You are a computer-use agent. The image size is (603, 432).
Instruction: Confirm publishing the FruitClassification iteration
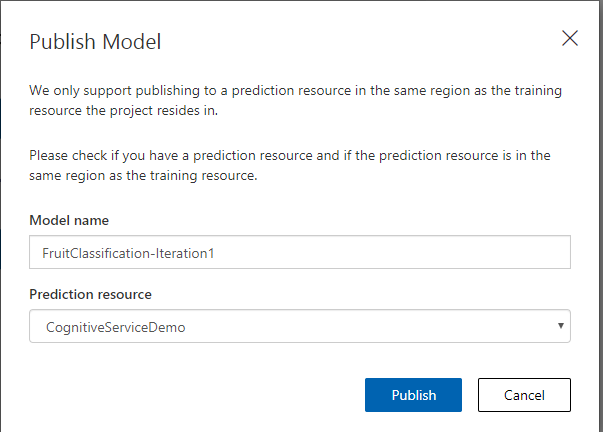click(413, 395)
